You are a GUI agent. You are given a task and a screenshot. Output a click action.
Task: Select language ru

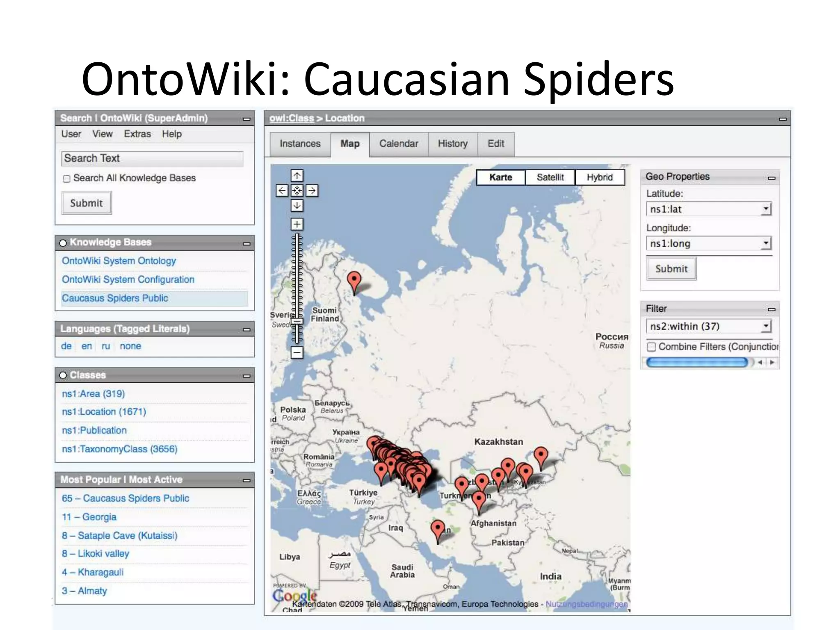[106, 346]
